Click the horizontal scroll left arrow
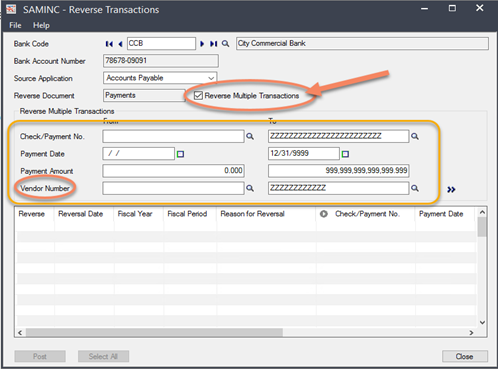498x369 pixels. click(20, 333)
